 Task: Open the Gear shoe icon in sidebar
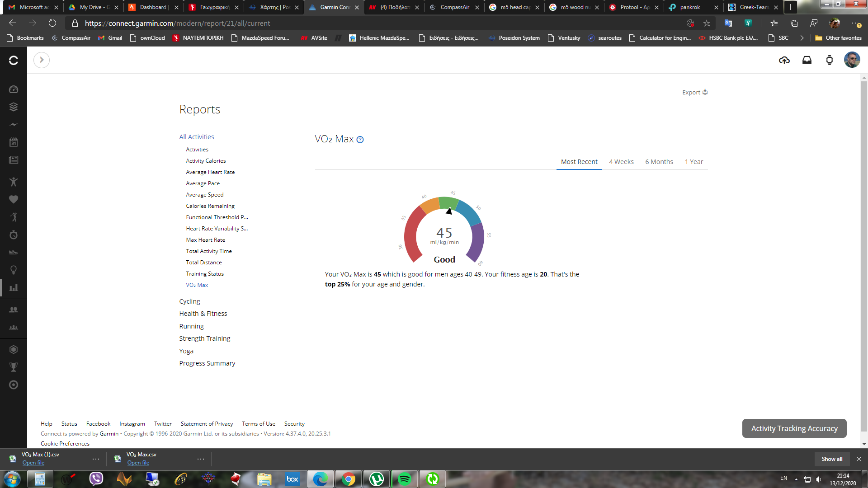point(14,252)
